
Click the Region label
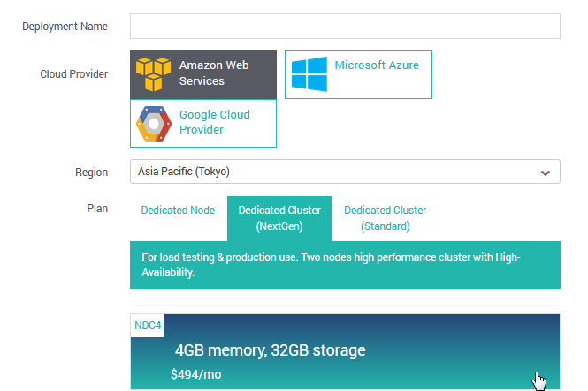tap(91, 172)
